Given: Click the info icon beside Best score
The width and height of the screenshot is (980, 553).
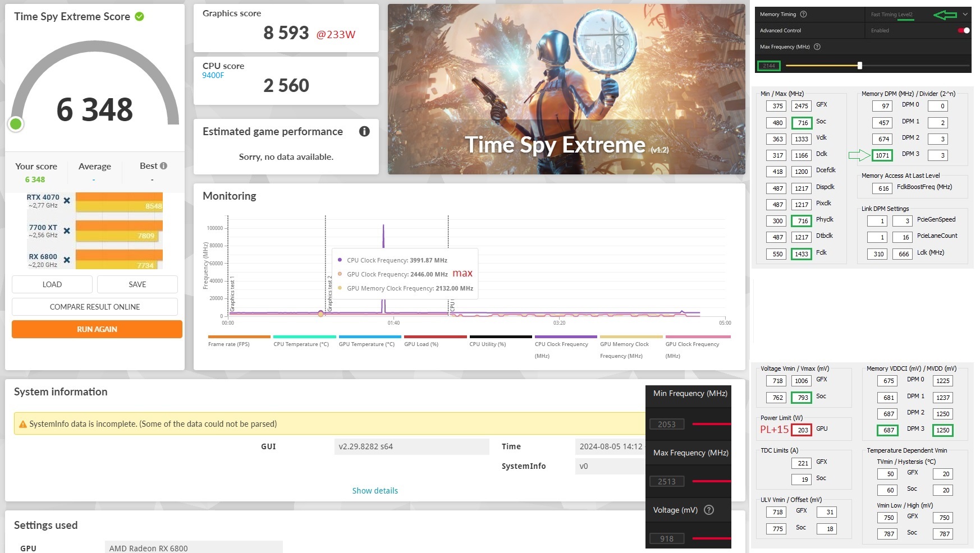Looking at the screenshot, I should [x=163, y=166].
